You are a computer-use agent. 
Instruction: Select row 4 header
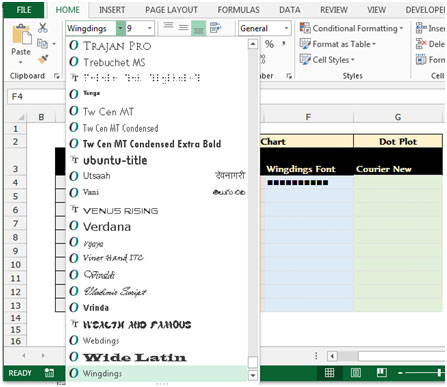coord(15,182)
